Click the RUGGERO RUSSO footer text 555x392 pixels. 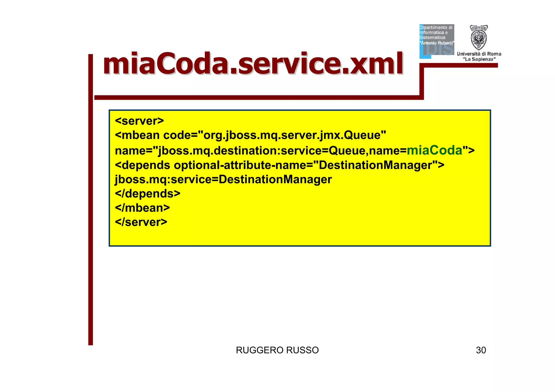tap(277, 350)
